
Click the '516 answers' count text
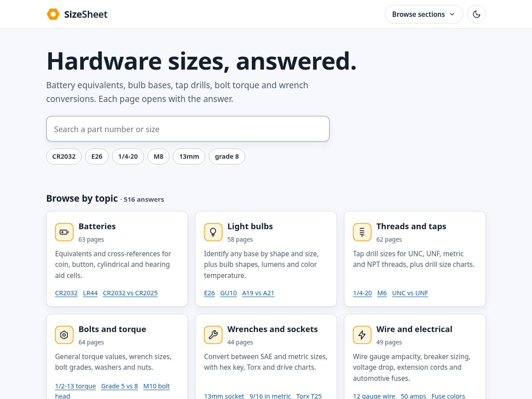[144, 199]
